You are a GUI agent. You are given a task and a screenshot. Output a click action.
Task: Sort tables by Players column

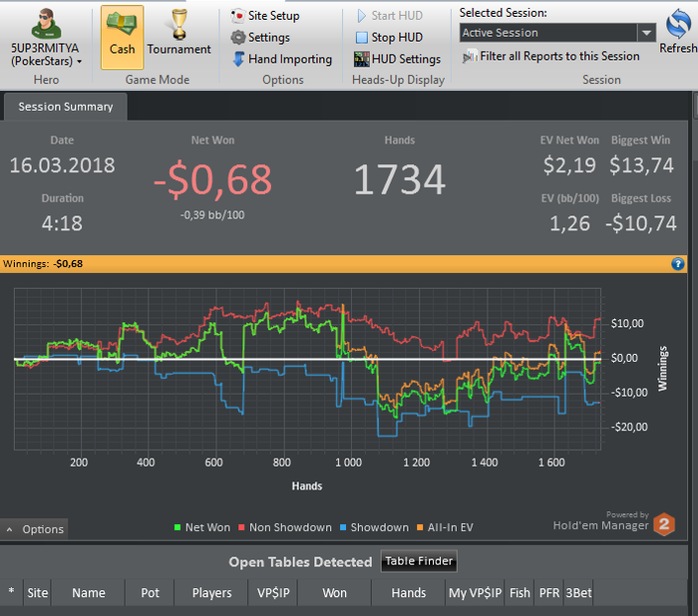[211, 593]
